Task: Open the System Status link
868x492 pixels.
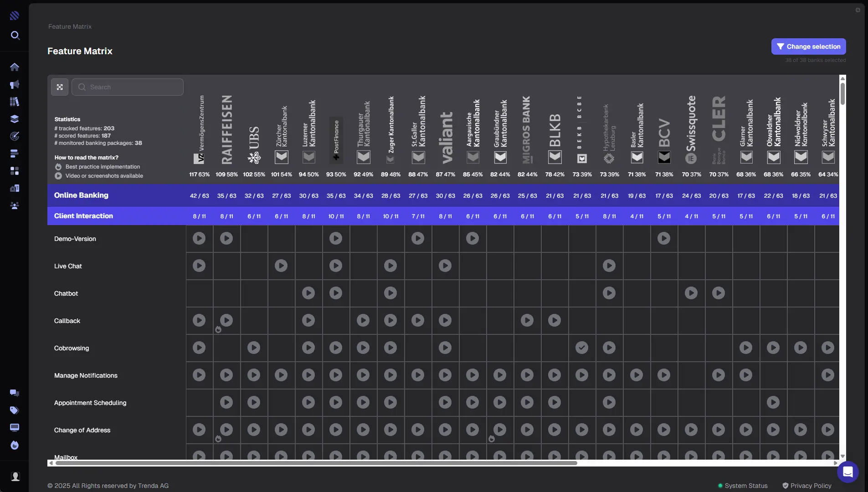Action: click(x=745, y=486)
